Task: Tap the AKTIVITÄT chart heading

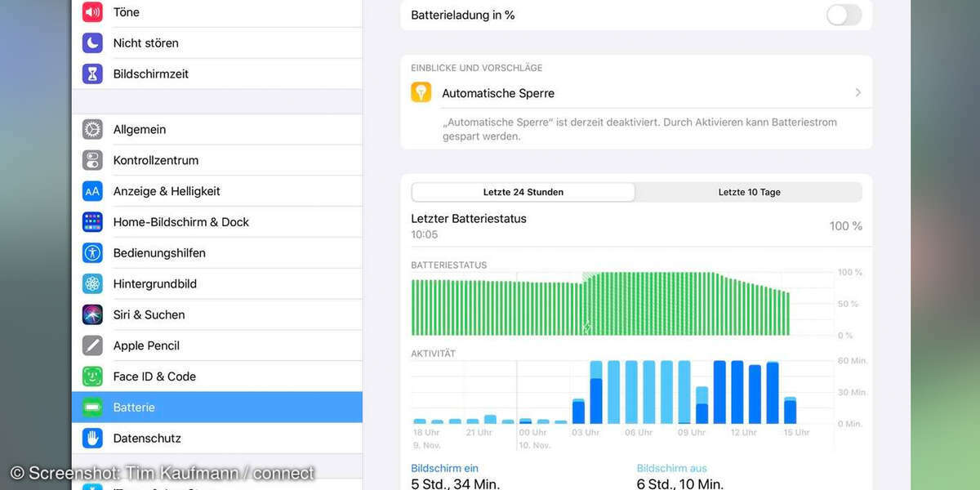Action: point(434,354)
